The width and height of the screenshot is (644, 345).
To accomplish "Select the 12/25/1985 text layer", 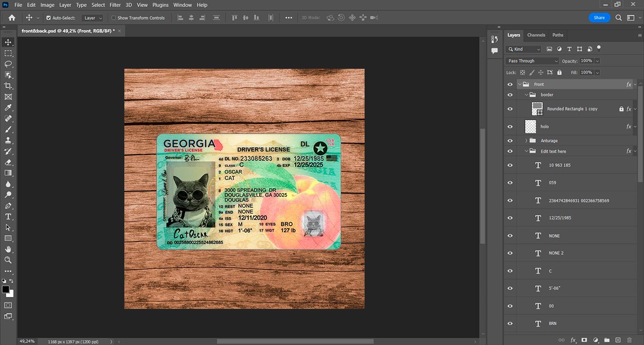I will (560, 218).
